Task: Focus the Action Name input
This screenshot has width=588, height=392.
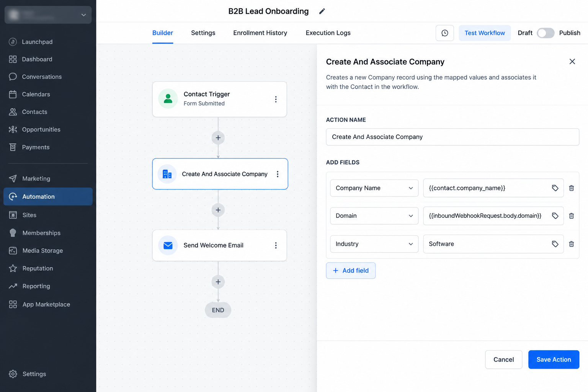Action: pos(452,137)
